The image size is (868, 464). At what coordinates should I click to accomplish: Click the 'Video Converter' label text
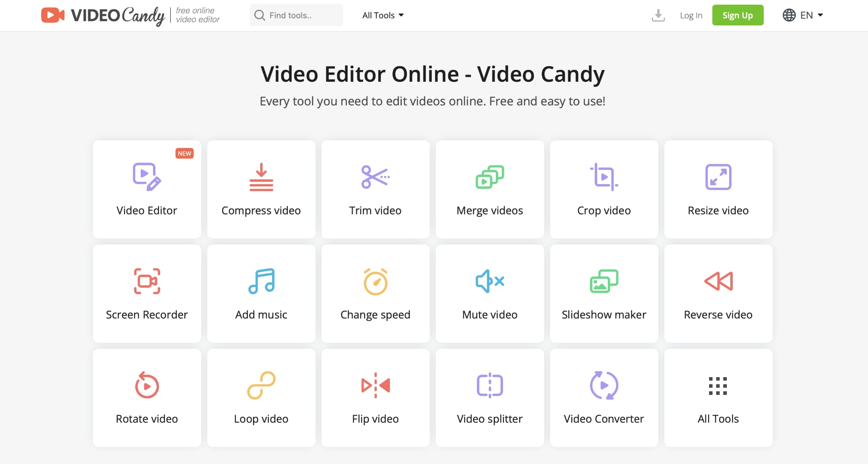(604, 419)
